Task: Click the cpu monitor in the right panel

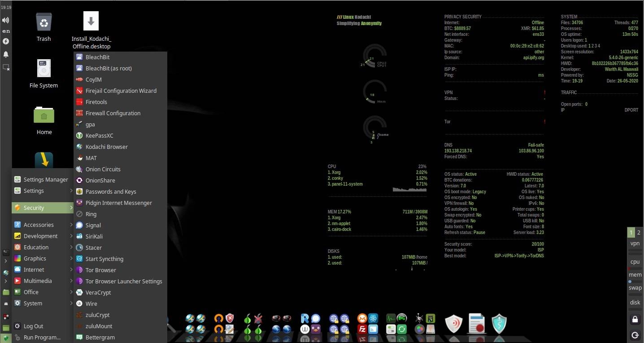Action: click(635, 262)
